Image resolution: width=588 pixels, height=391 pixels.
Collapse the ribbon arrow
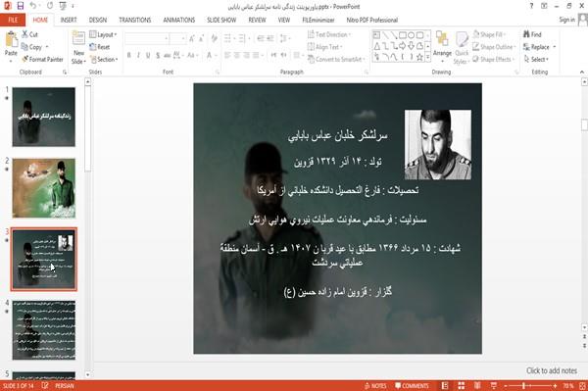tap(582, 72)
